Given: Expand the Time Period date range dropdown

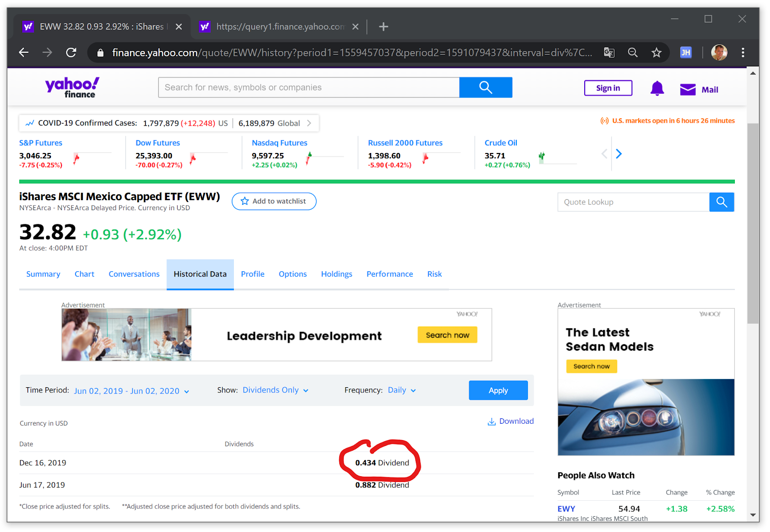Looking at the screenshot, I should 131,391.
